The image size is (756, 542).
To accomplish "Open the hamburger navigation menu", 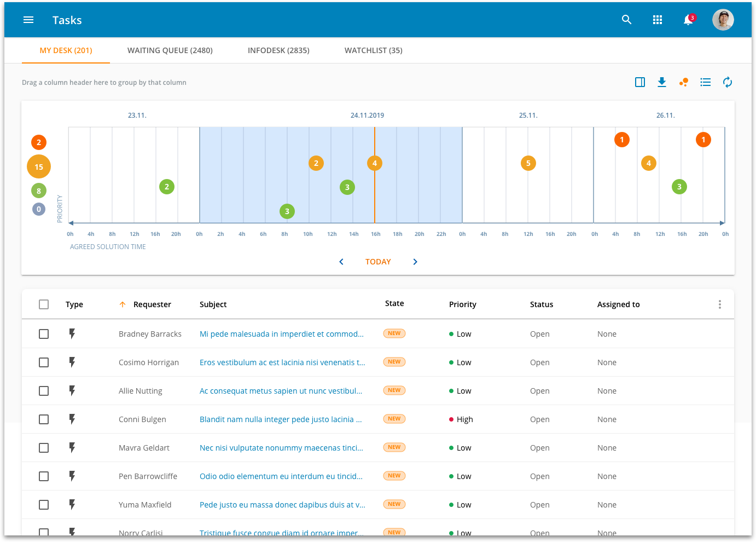I will [x=28, y=20].
